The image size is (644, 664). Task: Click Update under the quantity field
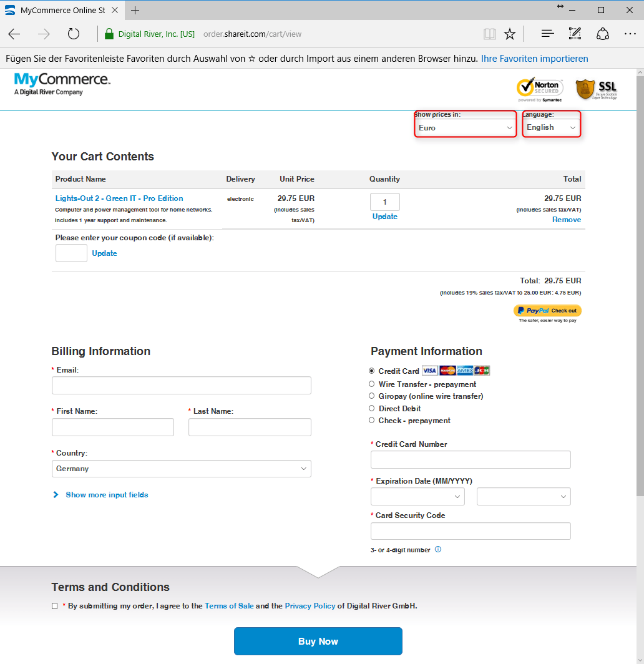pyautogui.click(x=385, y=217)
